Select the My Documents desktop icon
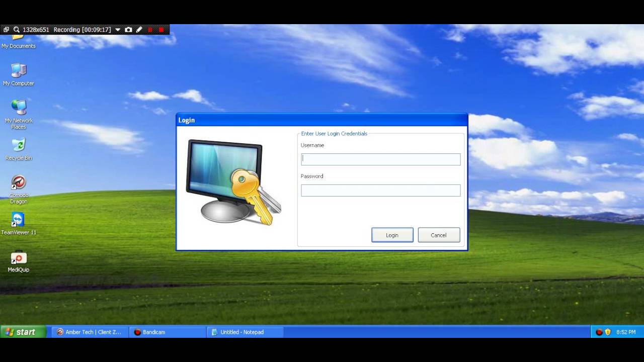Viewport: 644px width, 362px height. tap(19, 41)
